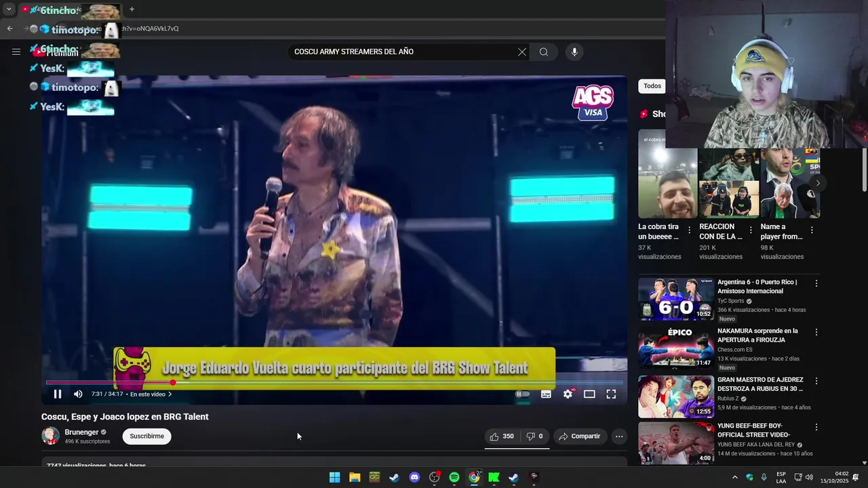Viewport: 868px width, 488px height.
Task: Clear the search box with the X
Action: 522,52
